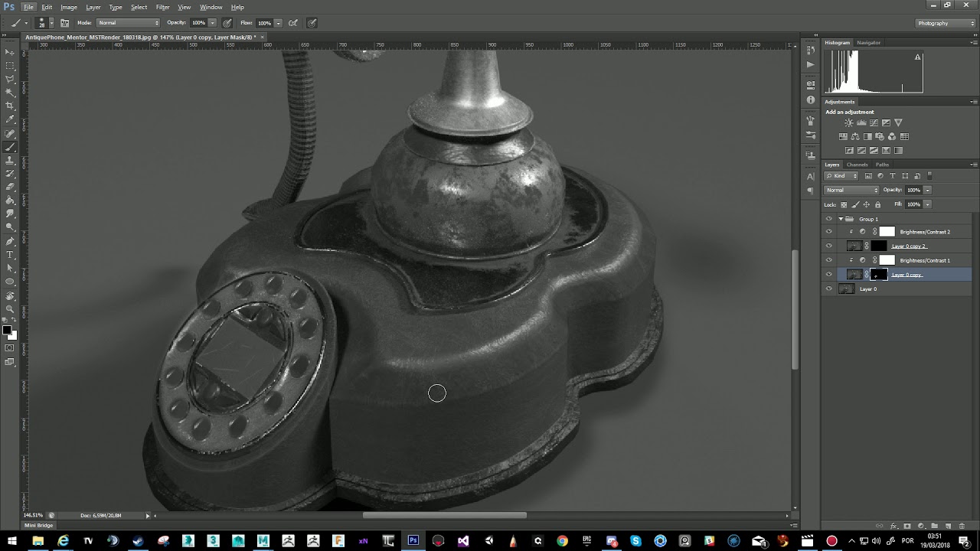The image size is (980, 551).
Task: Hide Group 1 with its eye icon
Action: coord(828,219)
